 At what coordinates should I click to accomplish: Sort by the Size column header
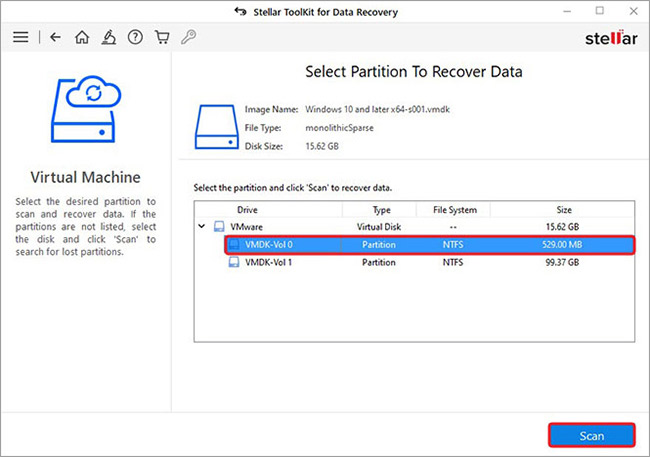(x=562, y=210)
